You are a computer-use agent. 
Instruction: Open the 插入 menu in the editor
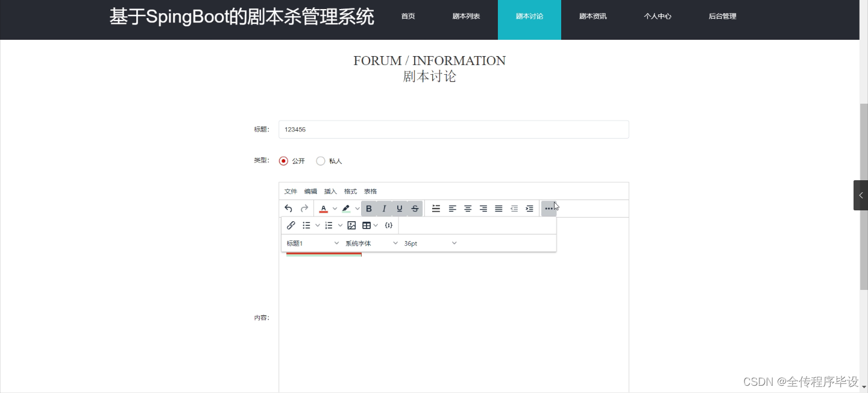330,191
